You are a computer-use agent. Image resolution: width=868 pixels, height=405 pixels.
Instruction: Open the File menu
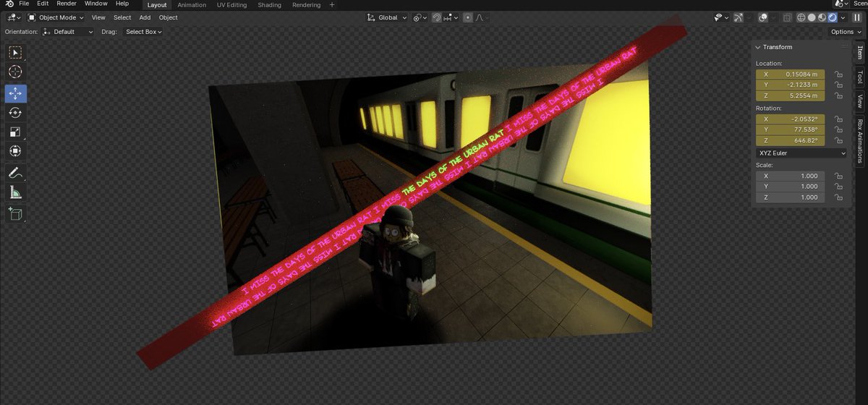(25, 4)
